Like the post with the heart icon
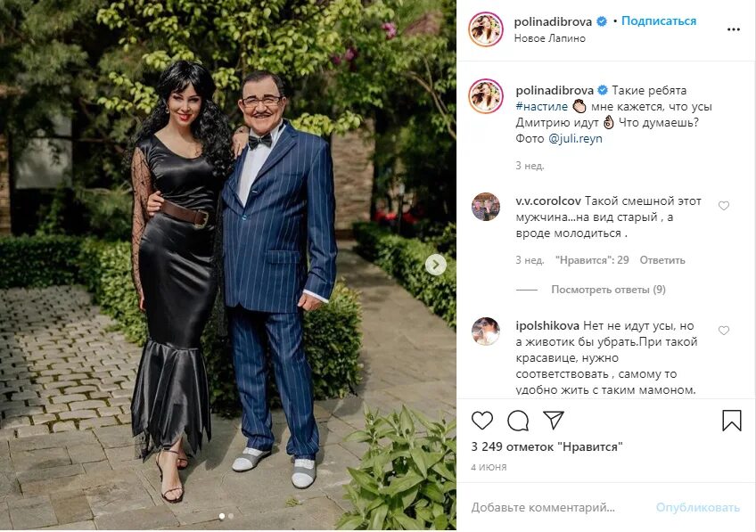 pos(481,421)
